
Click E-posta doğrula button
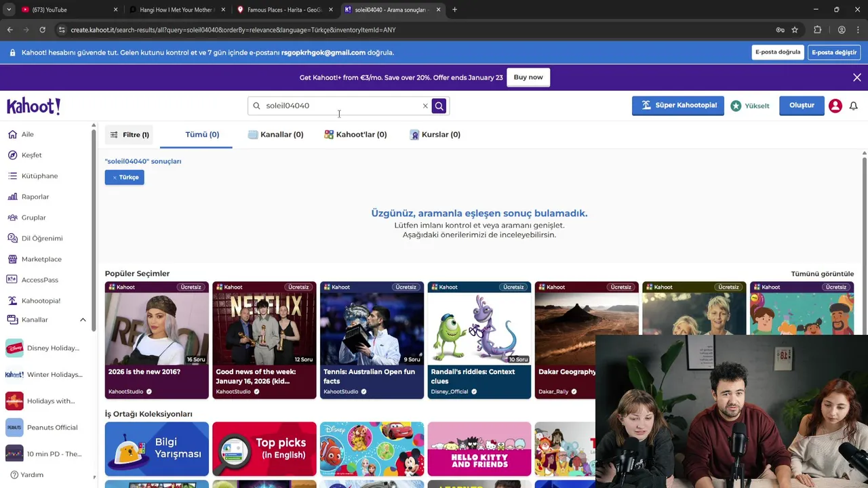778,52
